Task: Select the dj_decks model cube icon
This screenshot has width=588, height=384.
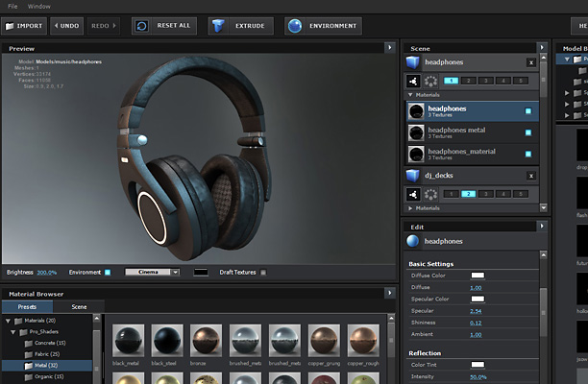Action: point(413,175)
